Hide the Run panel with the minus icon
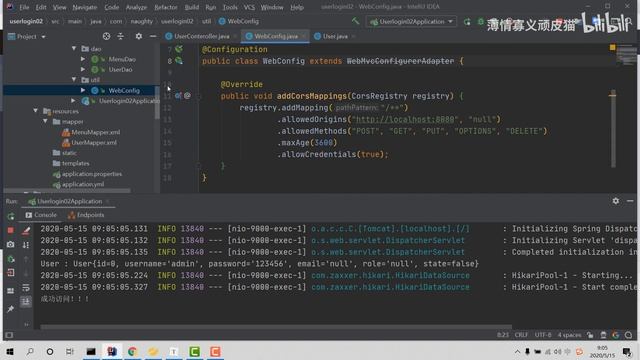This screenshot has width=640, height=360. (x=630, y=201)
